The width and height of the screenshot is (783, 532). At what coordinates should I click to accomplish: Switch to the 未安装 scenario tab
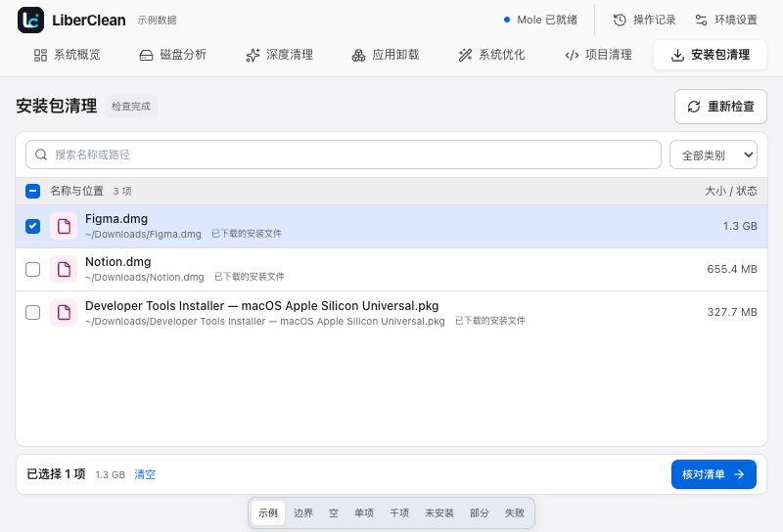click(439, 513)
